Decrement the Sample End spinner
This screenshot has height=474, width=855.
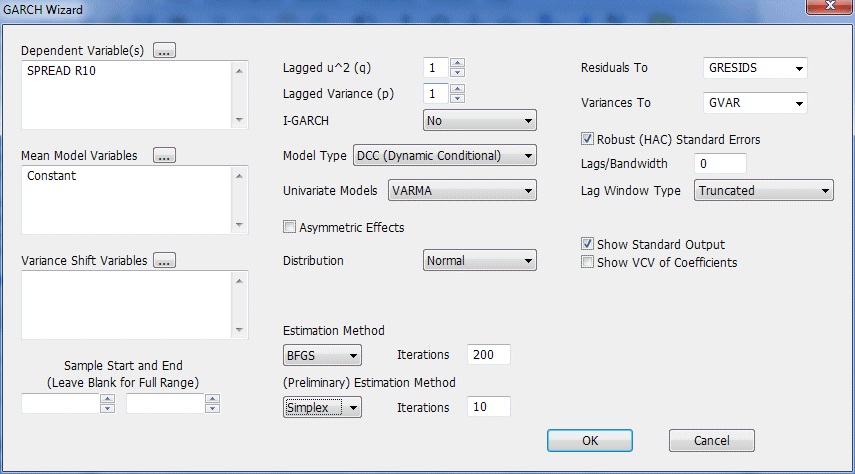(212, 409)
